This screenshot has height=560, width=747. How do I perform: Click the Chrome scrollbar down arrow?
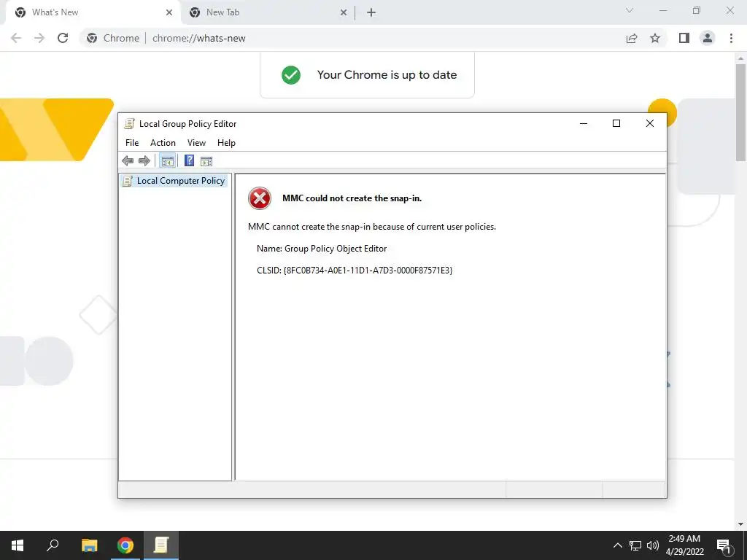(740, 524)
